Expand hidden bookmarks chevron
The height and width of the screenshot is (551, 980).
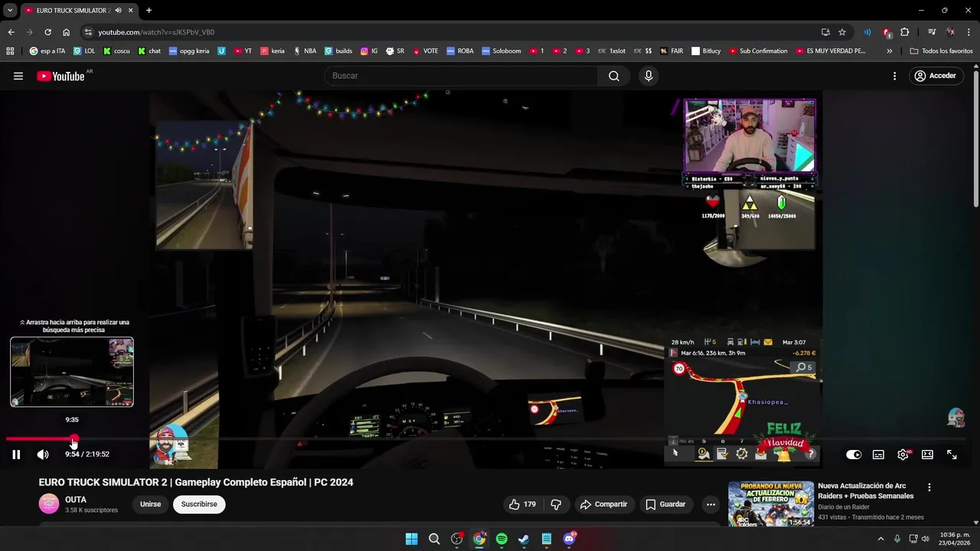tap(889, 51)
